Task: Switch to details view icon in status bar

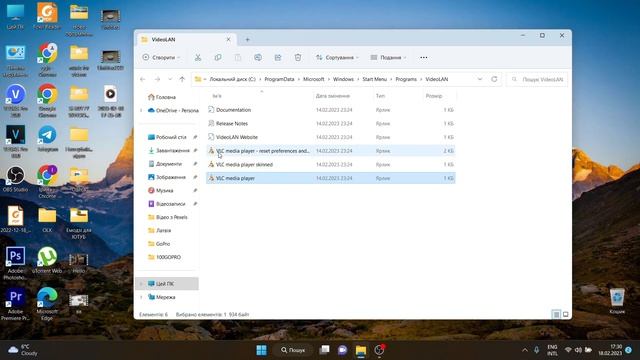Action: tap(556, 314)
